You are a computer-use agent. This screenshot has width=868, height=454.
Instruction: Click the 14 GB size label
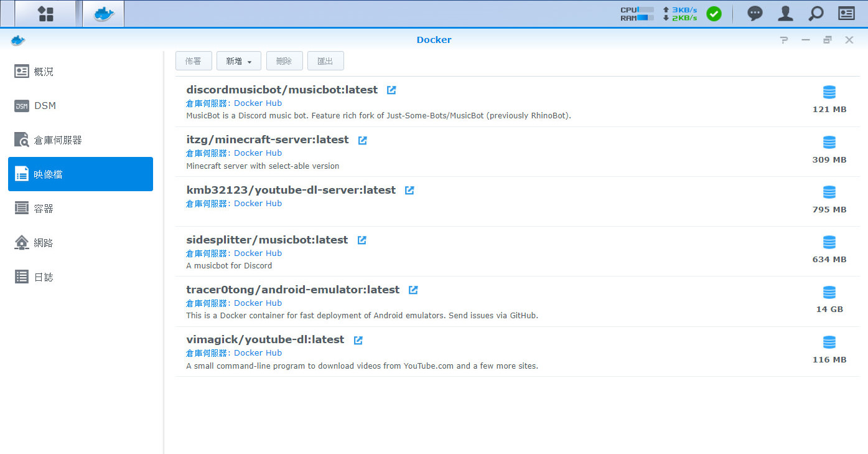pyautogui.click(x=829, y=310)
